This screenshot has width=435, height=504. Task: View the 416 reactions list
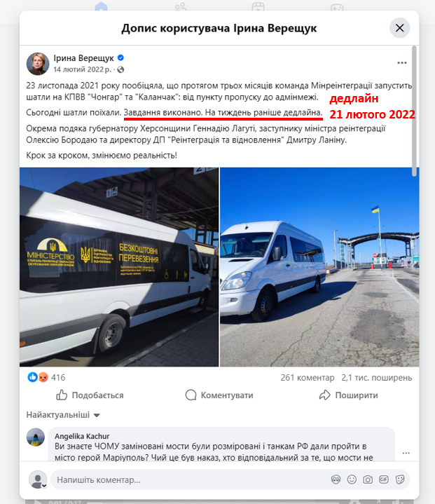click(x=46, y=377)
